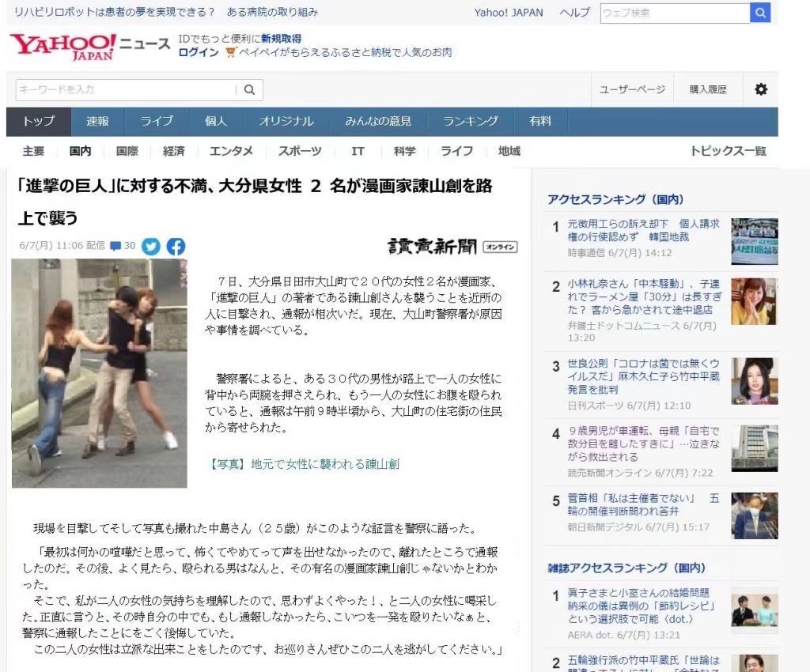810x672 pixels.
Task: Open ranking 5 菅首相 article
Action: (644, 504)
